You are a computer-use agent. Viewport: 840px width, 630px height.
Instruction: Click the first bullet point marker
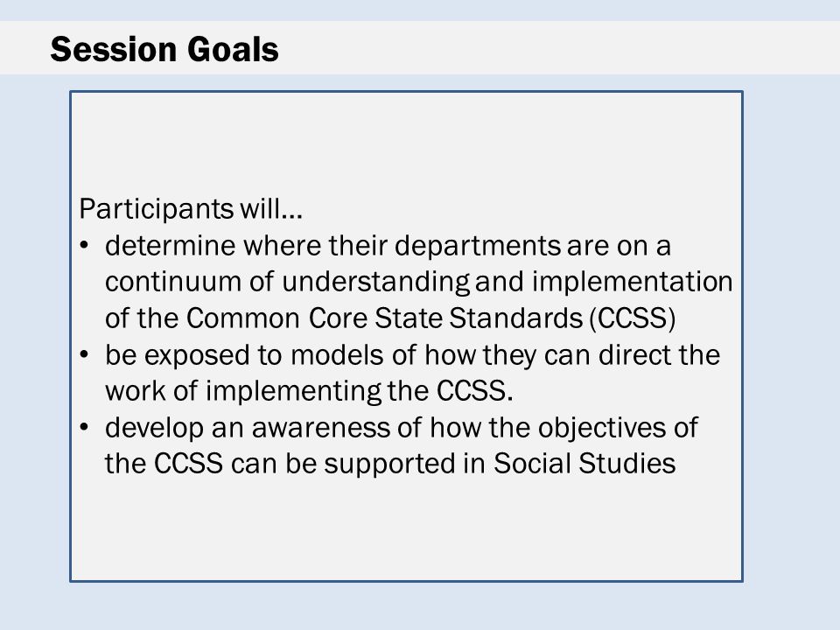click(84, 245)
